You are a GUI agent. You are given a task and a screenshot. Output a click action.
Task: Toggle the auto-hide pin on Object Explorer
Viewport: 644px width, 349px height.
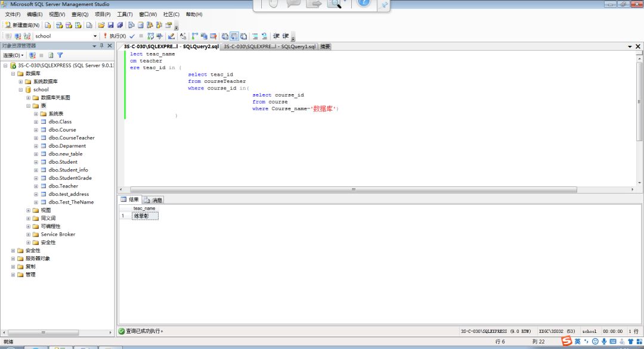[101, 46]
